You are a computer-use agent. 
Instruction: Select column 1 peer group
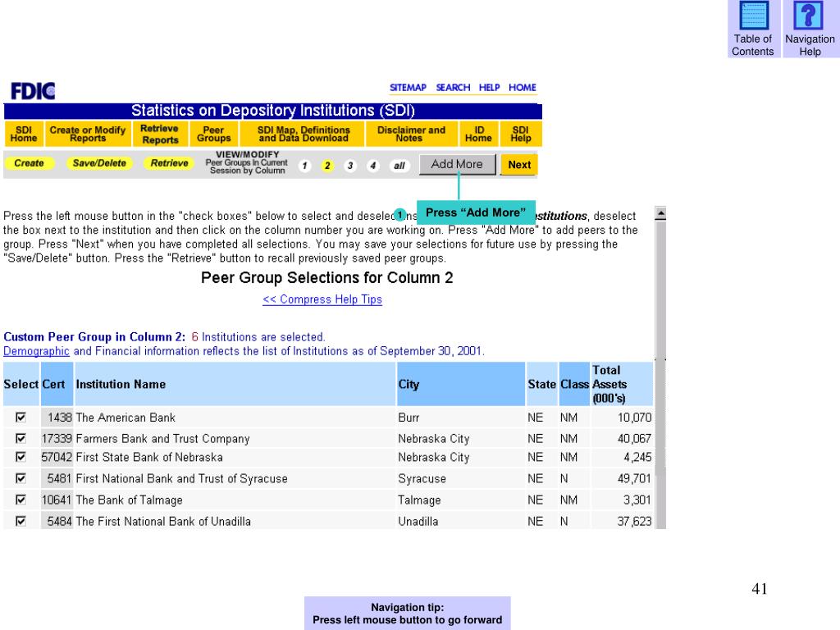[304, 166]
